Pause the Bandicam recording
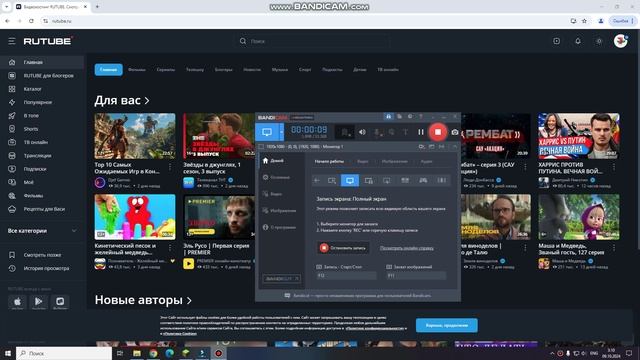640x360 pixels. 421,132
